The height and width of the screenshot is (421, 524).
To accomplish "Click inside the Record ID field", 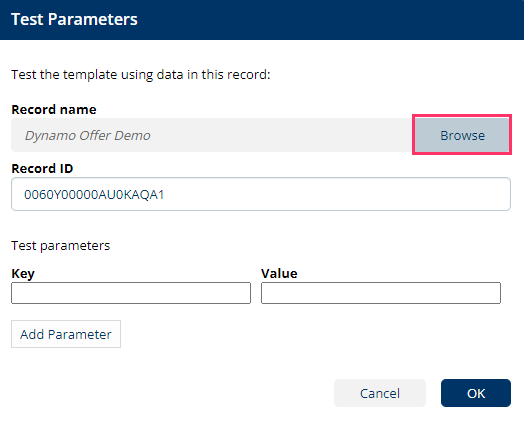I will (x=261, y=194).
